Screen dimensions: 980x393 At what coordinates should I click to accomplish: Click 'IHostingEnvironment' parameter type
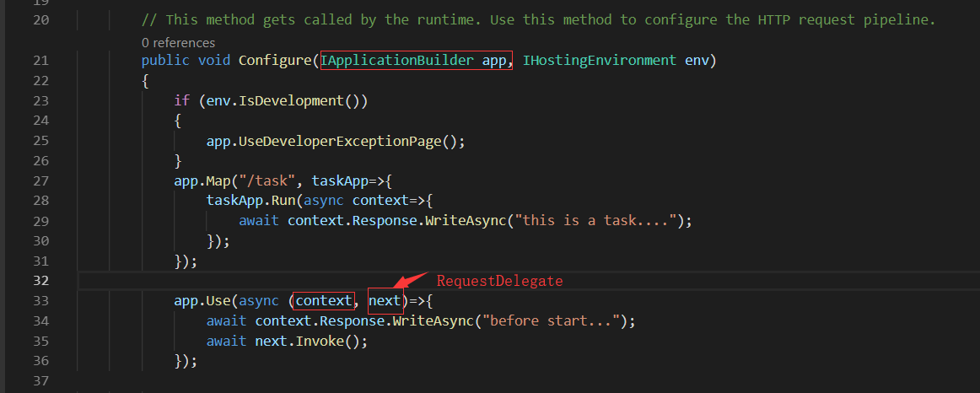pyautogui.click(x=600, y=61)
